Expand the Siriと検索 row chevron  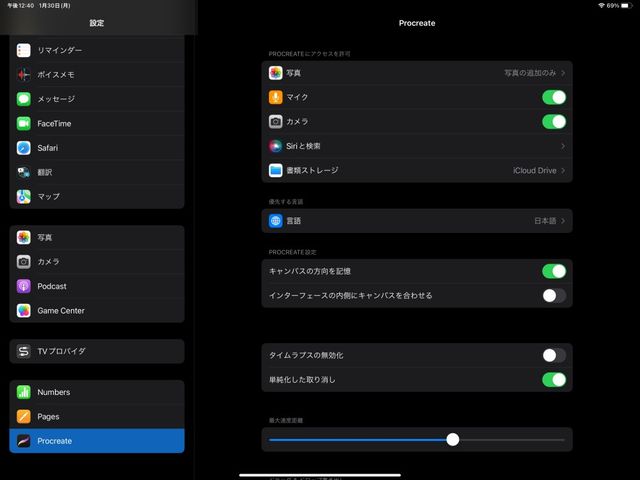[x=563, y=146]
